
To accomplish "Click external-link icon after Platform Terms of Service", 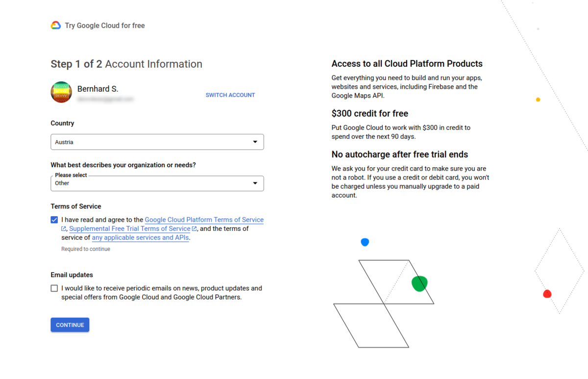I will (x=64, y=229).
